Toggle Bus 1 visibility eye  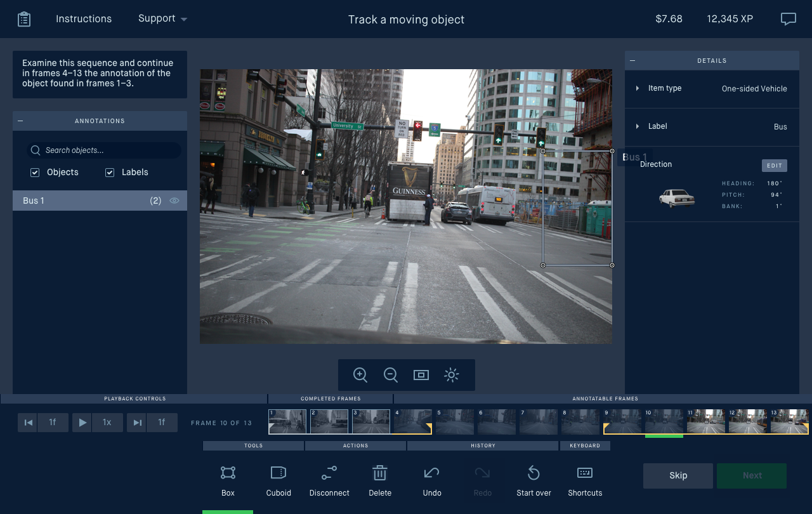point(174,201)
